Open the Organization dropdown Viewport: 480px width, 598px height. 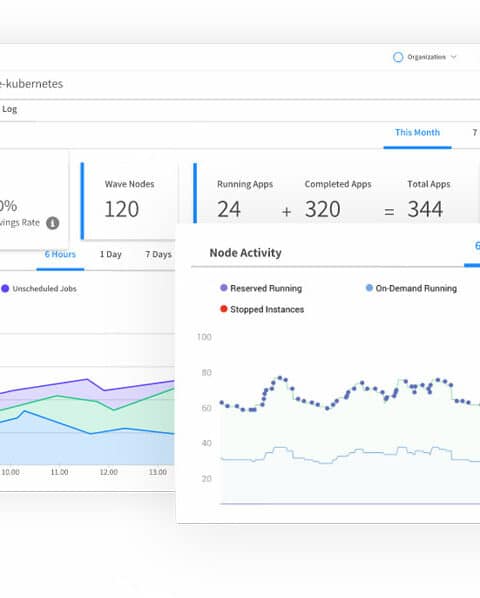coord(425,57)
